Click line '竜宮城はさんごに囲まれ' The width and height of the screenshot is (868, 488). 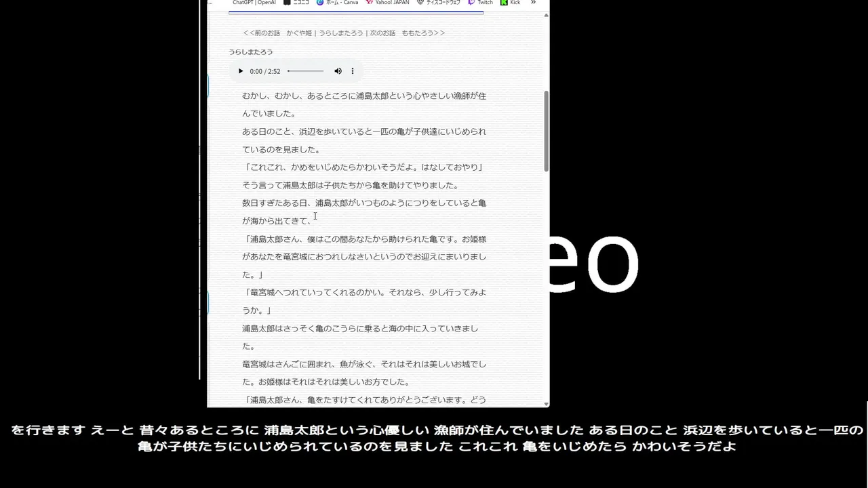click(364, 364)
